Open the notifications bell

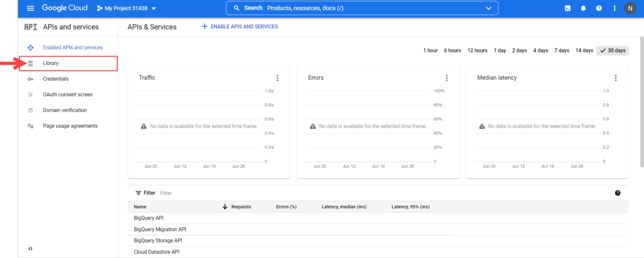click(583, 8)
